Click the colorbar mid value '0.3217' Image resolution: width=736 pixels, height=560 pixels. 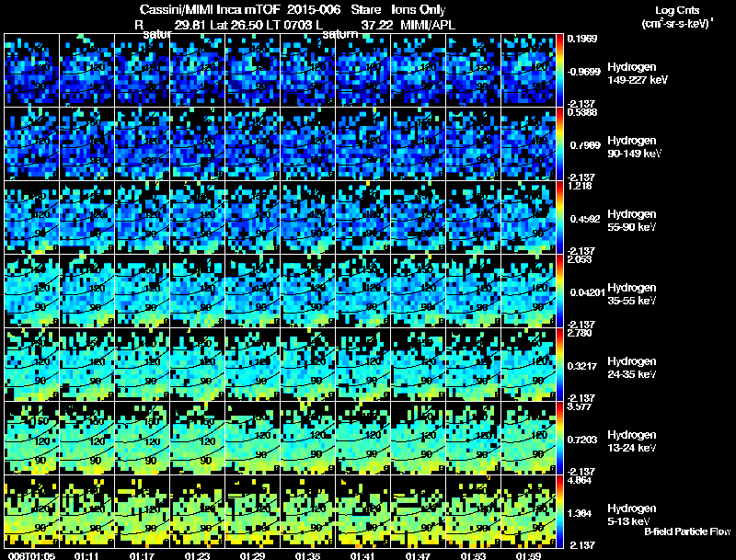tap(582, 366)
